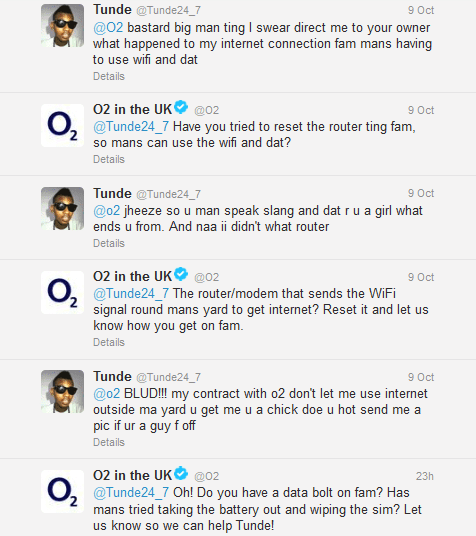
Task: Expand Details under the router/modem tweet
Action: pos(109,342)
